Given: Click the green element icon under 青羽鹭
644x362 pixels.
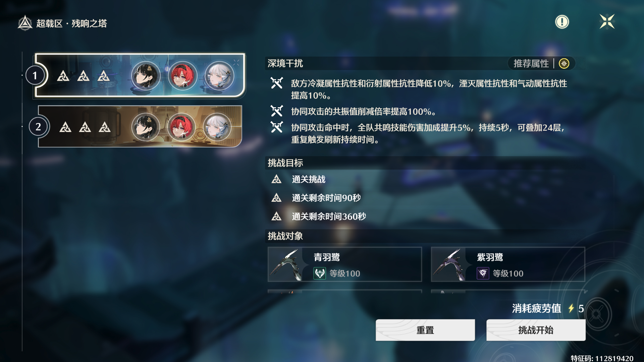Looking at the screenshot, I should [320, 274].
